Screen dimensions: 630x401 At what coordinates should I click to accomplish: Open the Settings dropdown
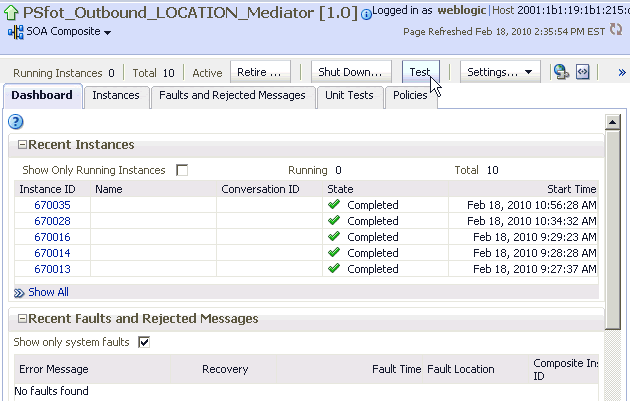click(x=500, y=72)
